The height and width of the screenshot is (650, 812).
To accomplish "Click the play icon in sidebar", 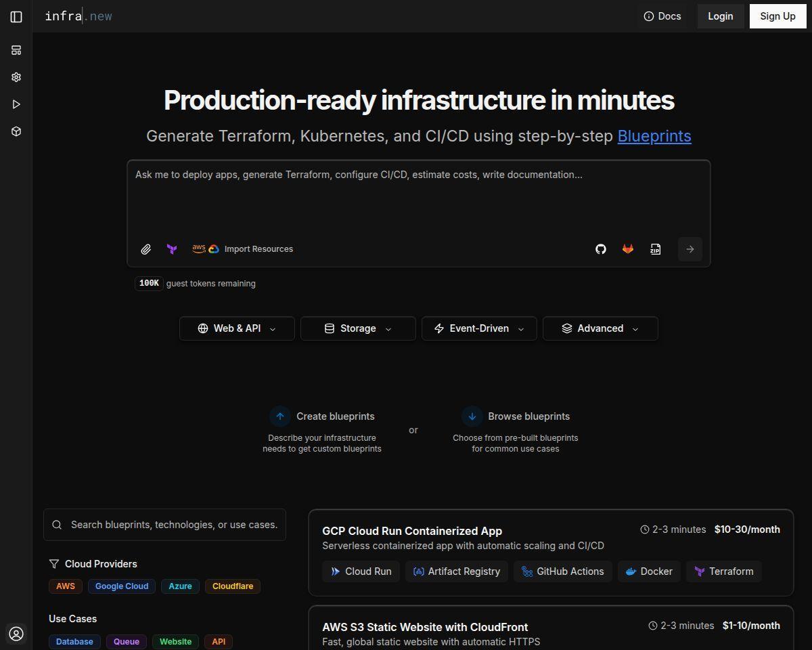I will pos(16,104).
